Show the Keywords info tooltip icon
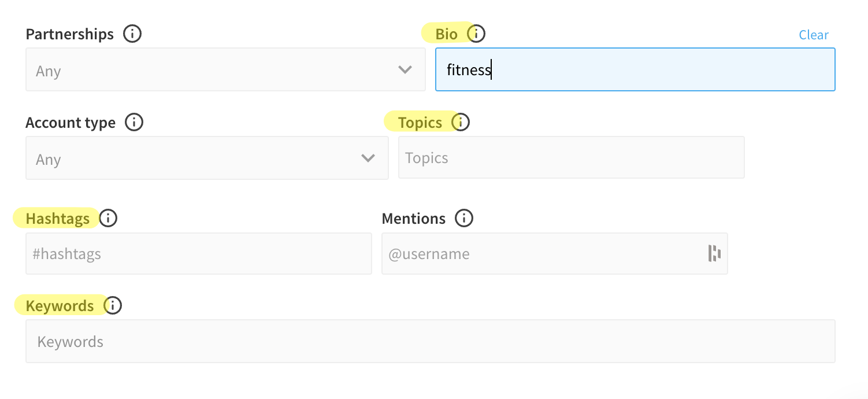 [x=113, y=305]
